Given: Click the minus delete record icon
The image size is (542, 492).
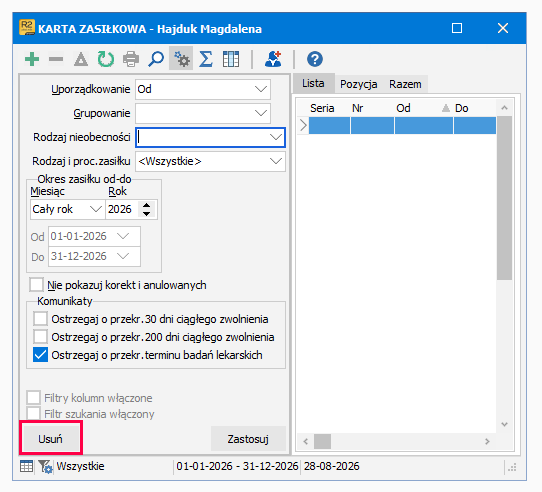Looking at the screenshot, I should (56, 59).
